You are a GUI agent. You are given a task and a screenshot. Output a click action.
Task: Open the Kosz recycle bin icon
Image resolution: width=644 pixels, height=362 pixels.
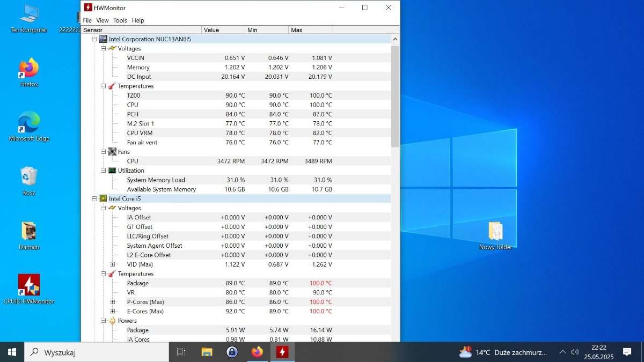[29, 181]
